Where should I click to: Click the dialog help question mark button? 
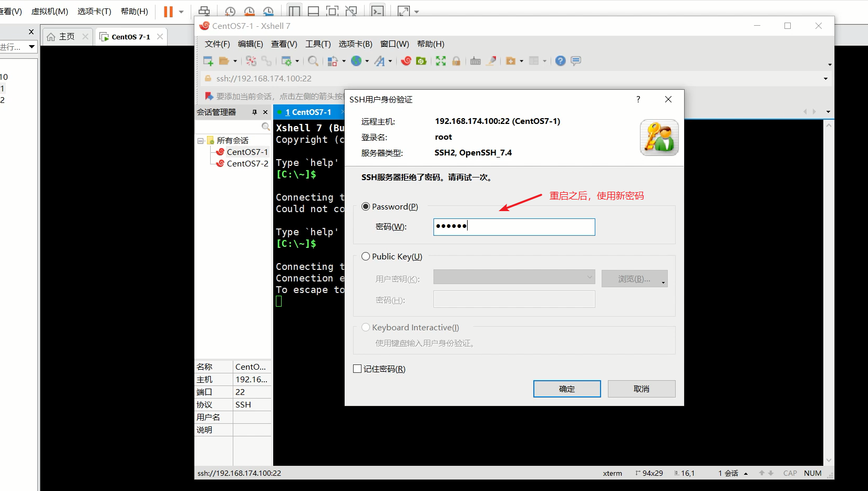click(638, 99)
